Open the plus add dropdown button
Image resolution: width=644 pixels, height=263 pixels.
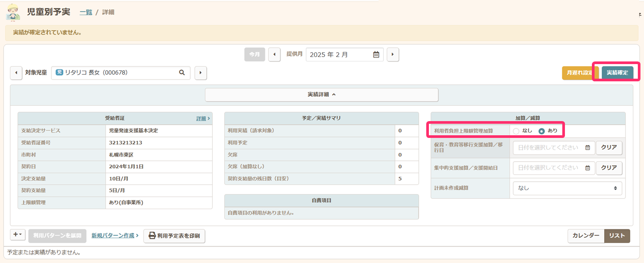click(18, 235)
